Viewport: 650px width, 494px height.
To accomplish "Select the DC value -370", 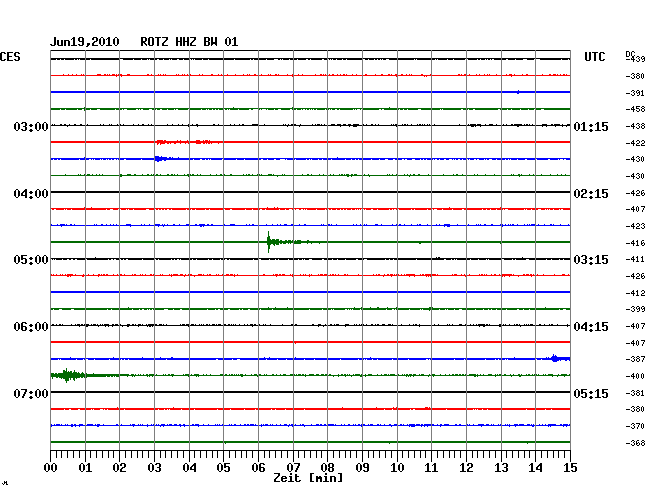I will 635,426.
